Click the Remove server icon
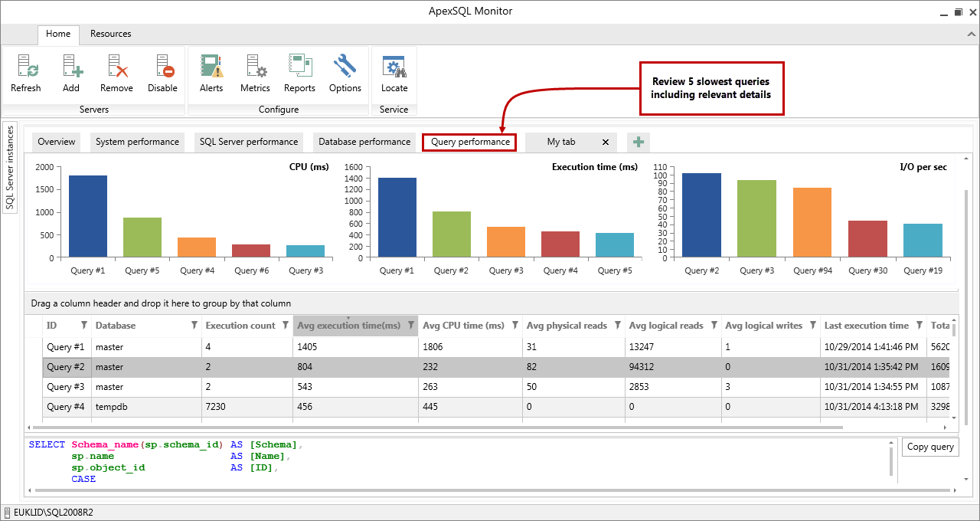Screen dimensions: 980x521 [x=117, y=67]
